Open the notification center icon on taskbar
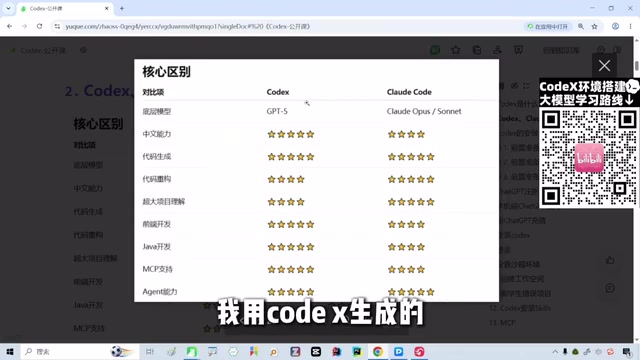 click(627, 351)
